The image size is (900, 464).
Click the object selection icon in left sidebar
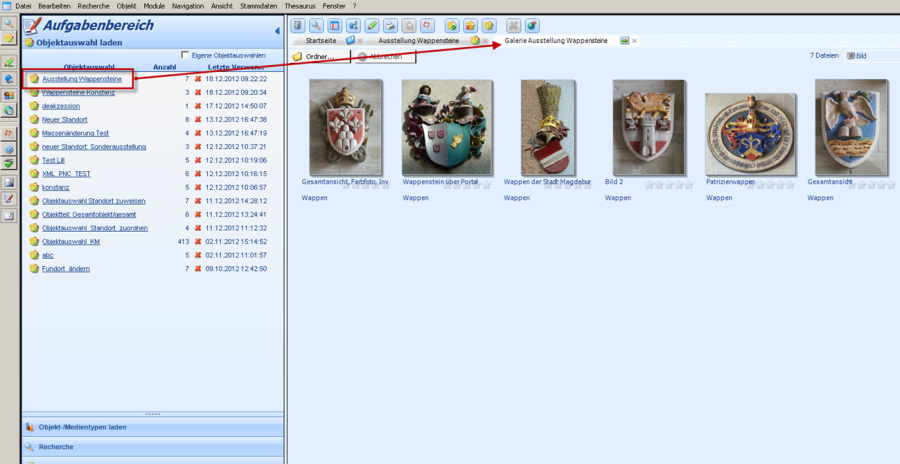(x=9, y=38)
